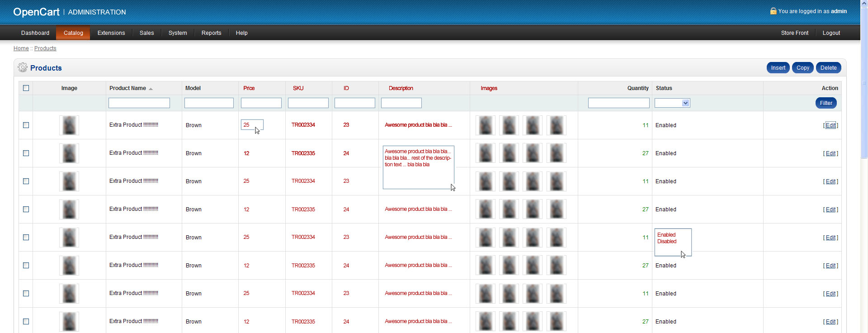Click the Price column header
Screen dimensions: 868x333
(x=249, y=88)
